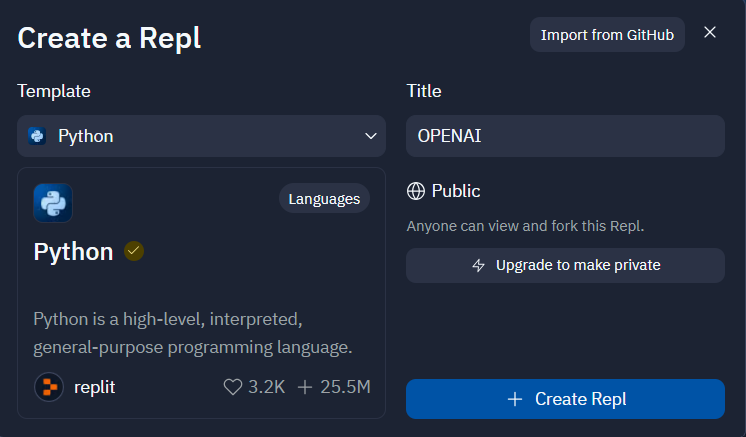
Task: Click the large Python logo in template card
Action: tap(53, 203)
